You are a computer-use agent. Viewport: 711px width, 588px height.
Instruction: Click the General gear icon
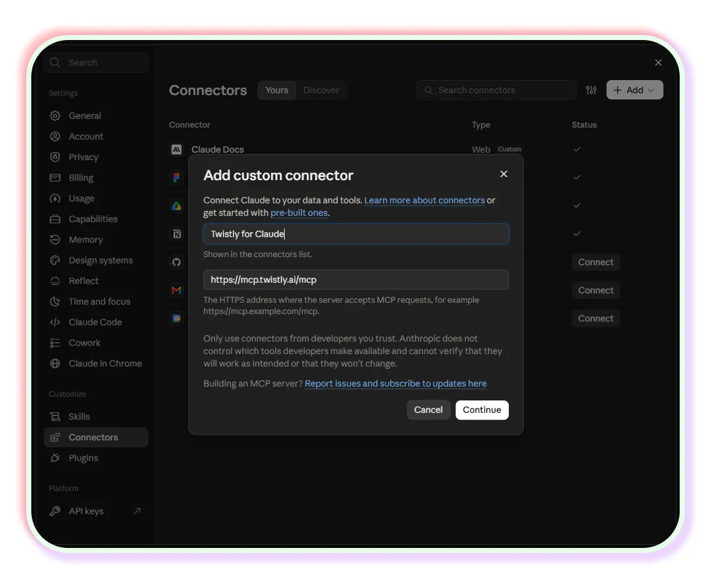point(55,116)
